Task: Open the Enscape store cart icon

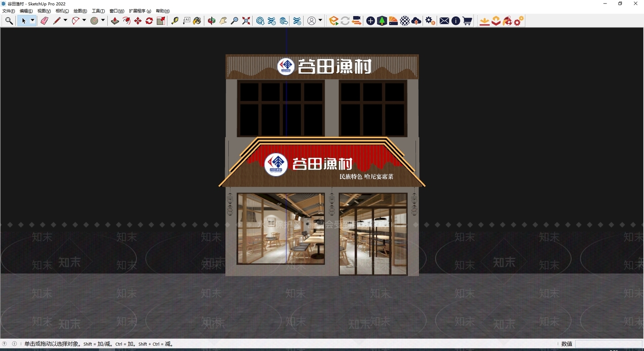Action: point(467,21)
